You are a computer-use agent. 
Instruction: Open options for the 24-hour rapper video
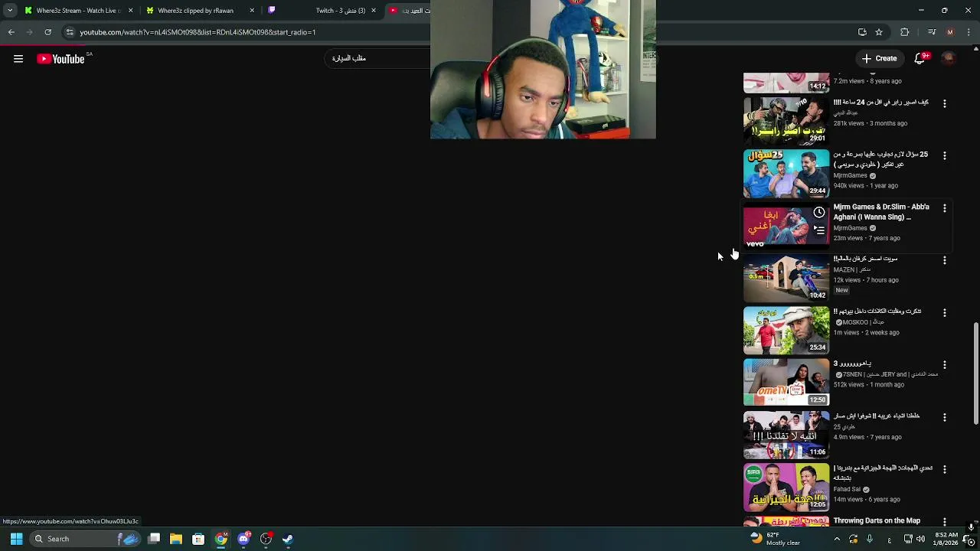945,103
